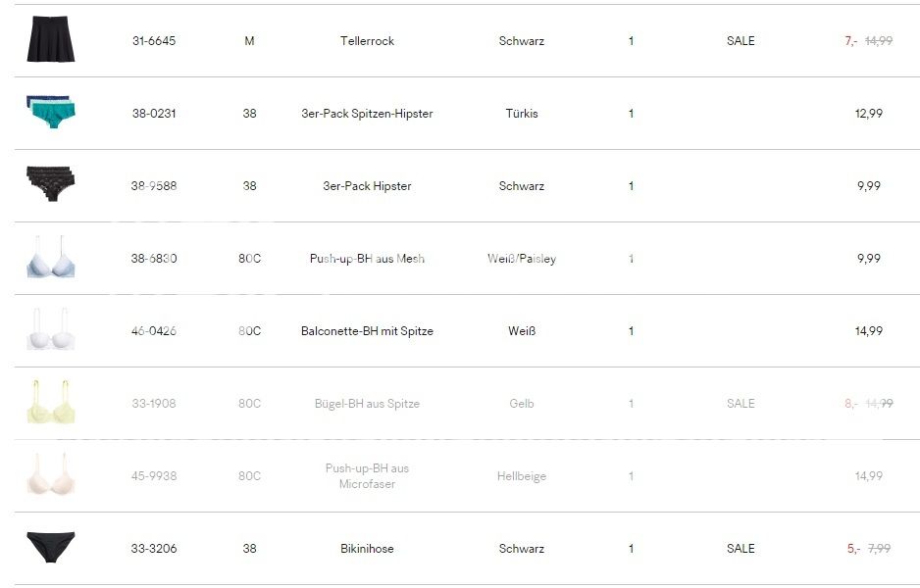The width and height of the screenshot is (920, 588).
Task: Click the Balconette-BH mit Spitze name
Action: point(367,331)
